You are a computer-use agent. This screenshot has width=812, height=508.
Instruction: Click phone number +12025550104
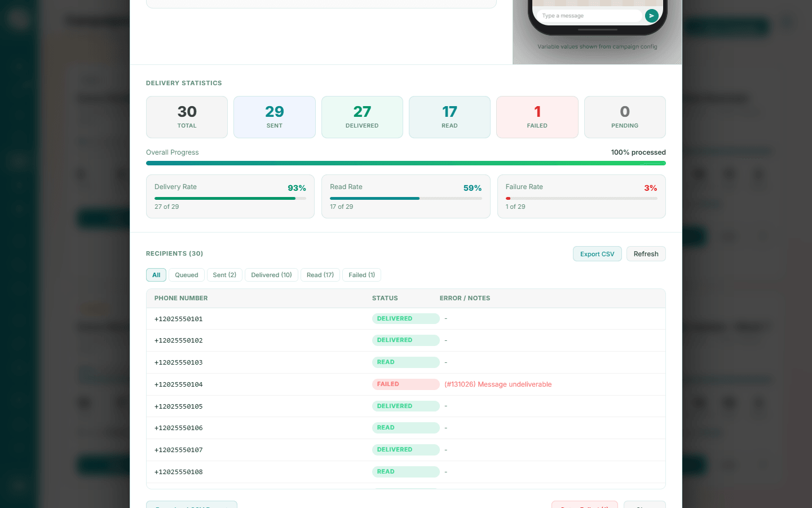tap(179, 384)
